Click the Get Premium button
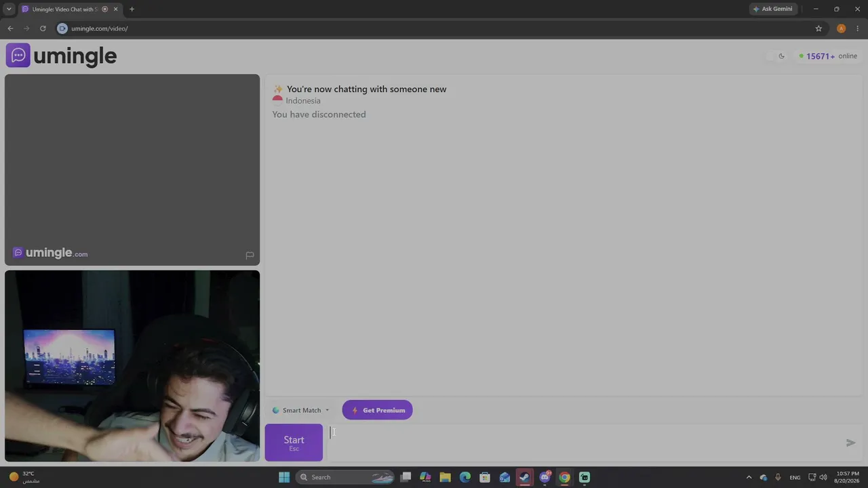 click(377, 410)
